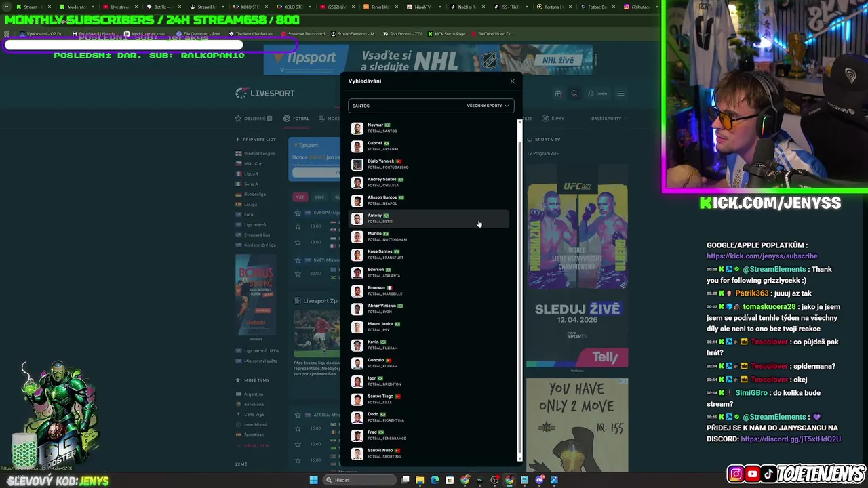Open Task View from the taskbar

[x=405, y=480]
